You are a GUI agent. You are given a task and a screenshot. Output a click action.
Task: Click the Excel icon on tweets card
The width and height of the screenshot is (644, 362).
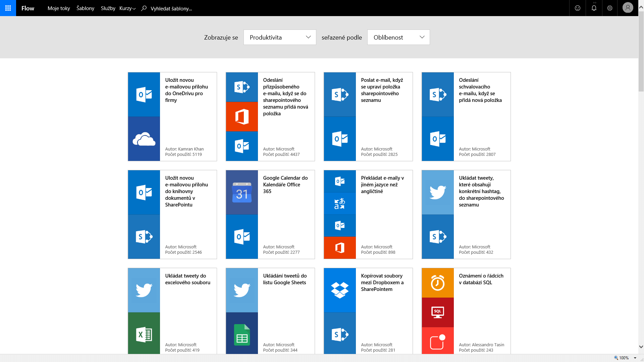(x=144, y=335)
